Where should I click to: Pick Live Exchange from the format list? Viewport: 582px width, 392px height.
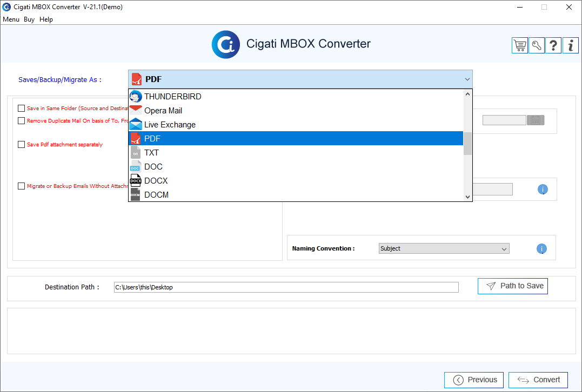pyautogui.click(x=296, y=125)
